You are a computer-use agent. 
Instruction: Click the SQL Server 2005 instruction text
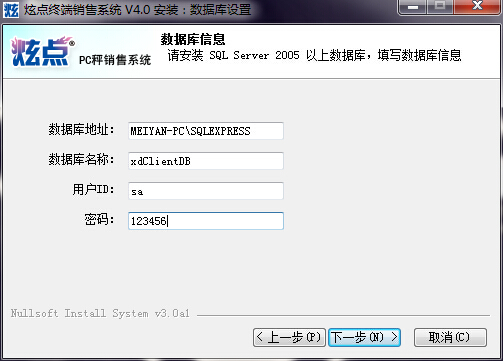[314, 55]
